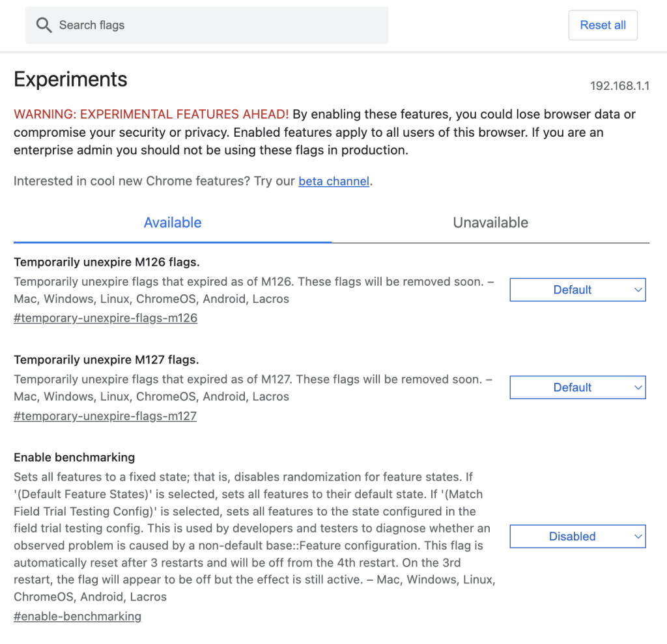
Task: Click the Temporarily unexpire M126 flags title
Action: 107,262
